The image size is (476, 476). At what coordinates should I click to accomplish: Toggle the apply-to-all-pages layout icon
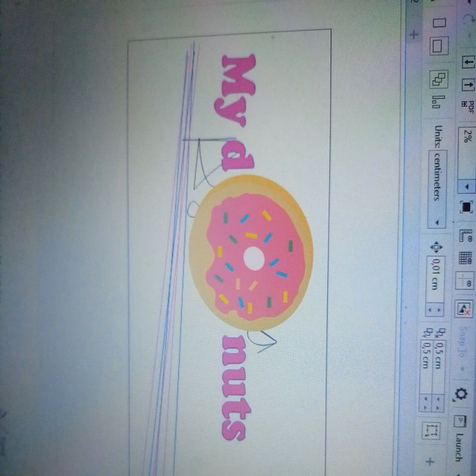click(x=439, y=80)
